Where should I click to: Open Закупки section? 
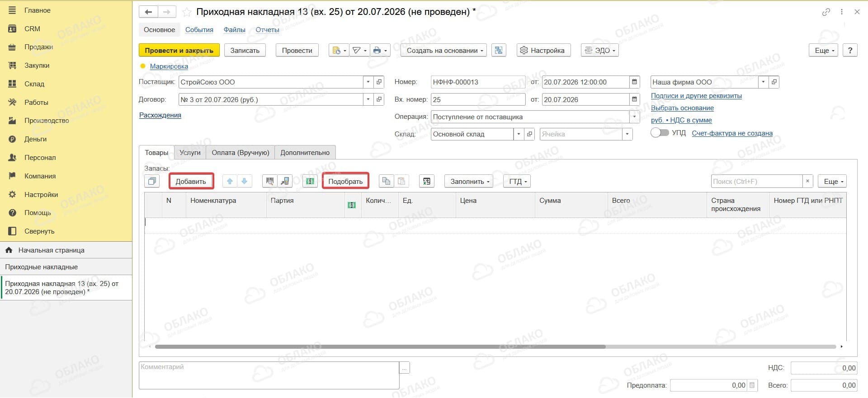[37, 66]
